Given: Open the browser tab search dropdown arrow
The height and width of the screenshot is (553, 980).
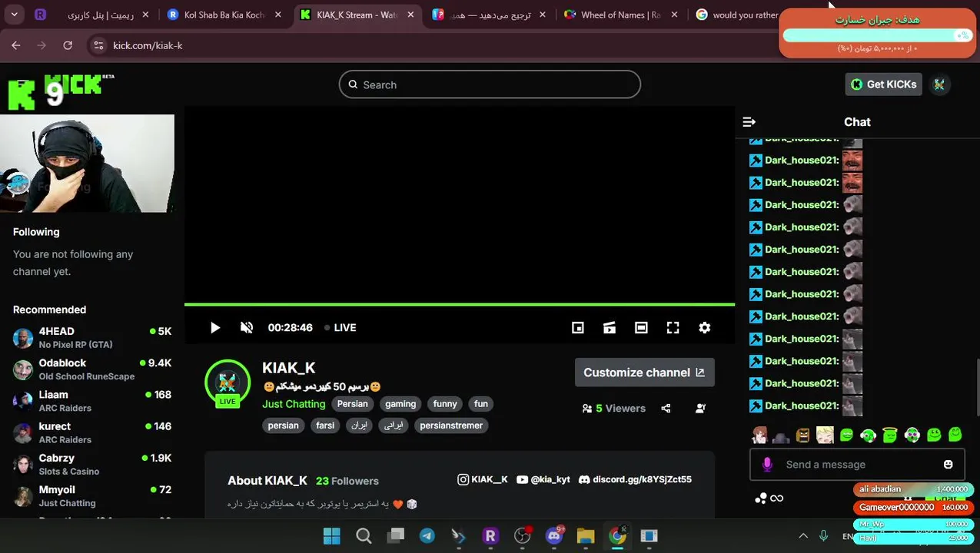Looking at the screenshot, I should 15,15.
